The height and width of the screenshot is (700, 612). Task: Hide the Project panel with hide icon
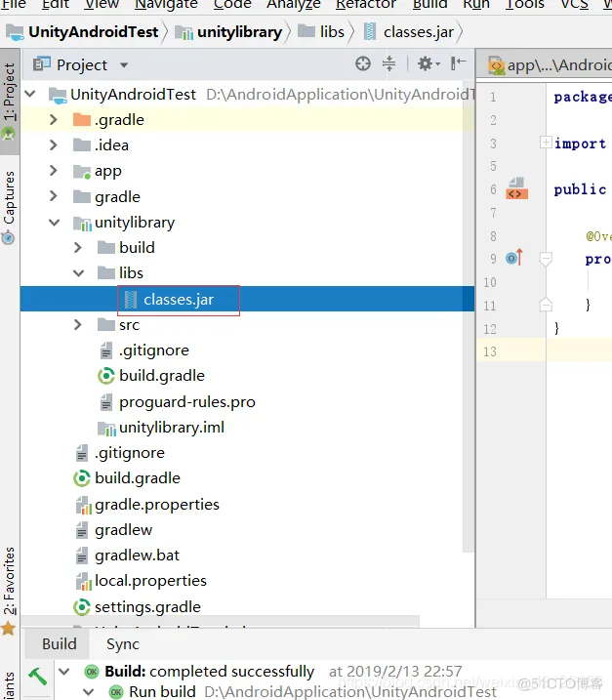tap(458, 63)
